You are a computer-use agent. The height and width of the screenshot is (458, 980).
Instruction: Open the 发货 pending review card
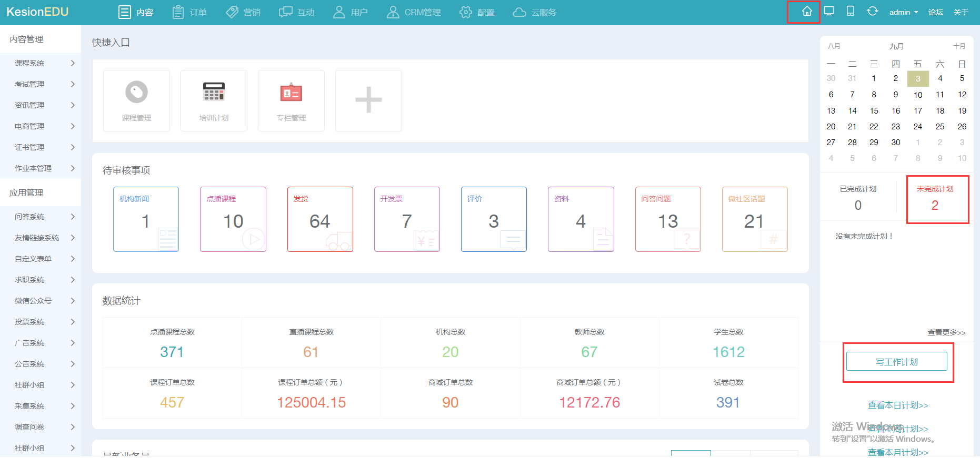coord(320,219)
